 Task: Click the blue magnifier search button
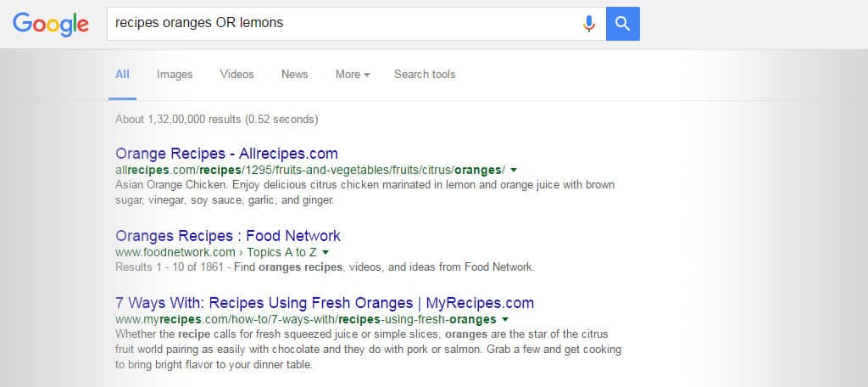click(623, 23)
